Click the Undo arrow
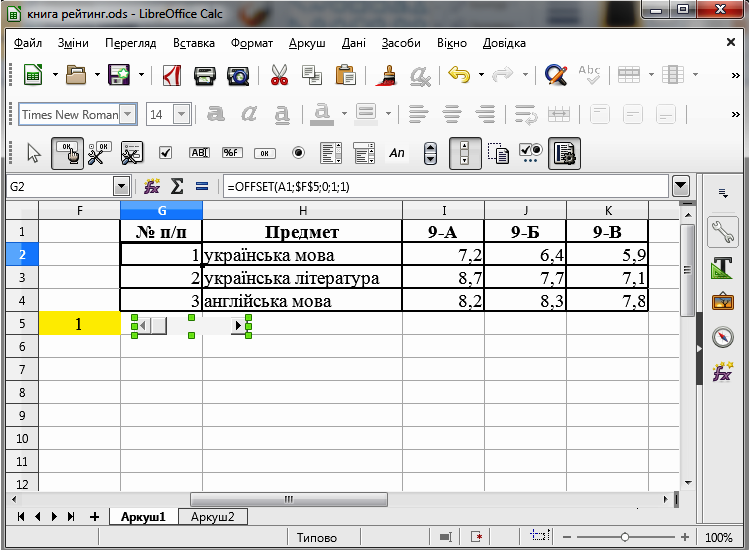 [x=459, y=75]
